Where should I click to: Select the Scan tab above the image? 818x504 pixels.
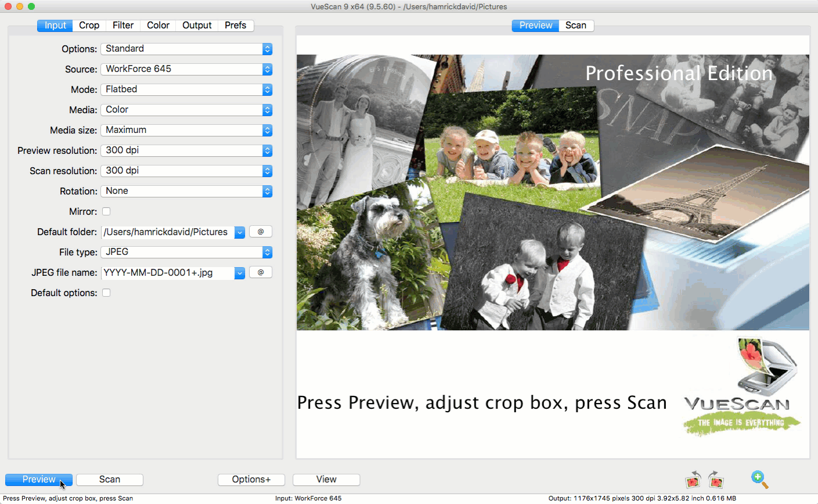point(576,26)
